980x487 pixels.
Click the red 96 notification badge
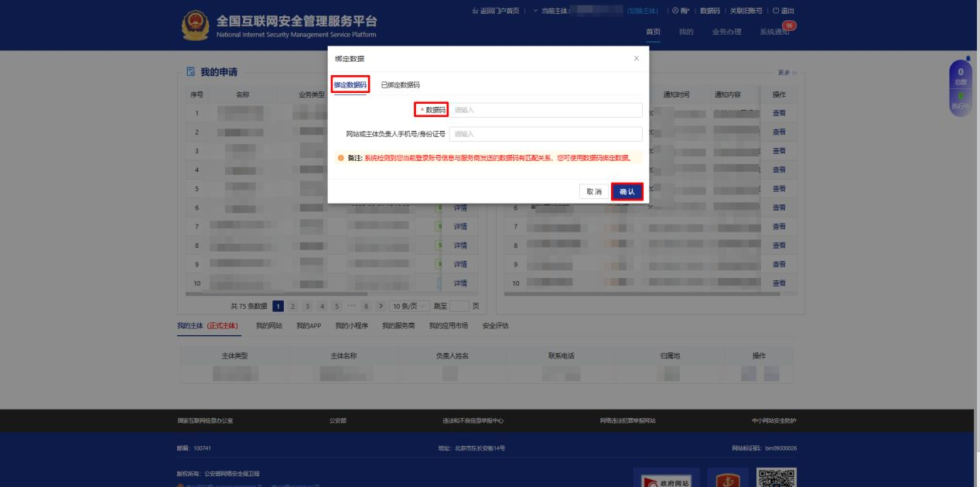point(790,25)
